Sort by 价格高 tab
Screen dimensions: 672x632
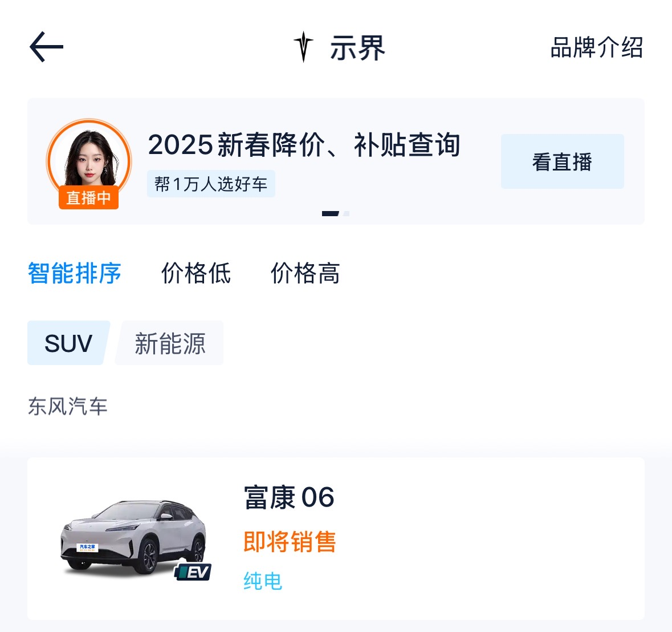tap(306, 273)
